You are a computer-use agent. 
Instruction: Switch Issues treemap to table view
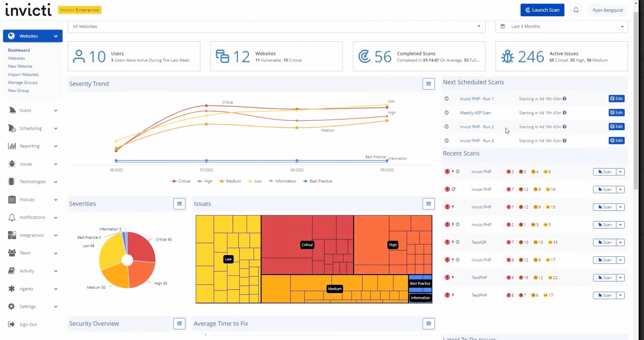point(428,204)
